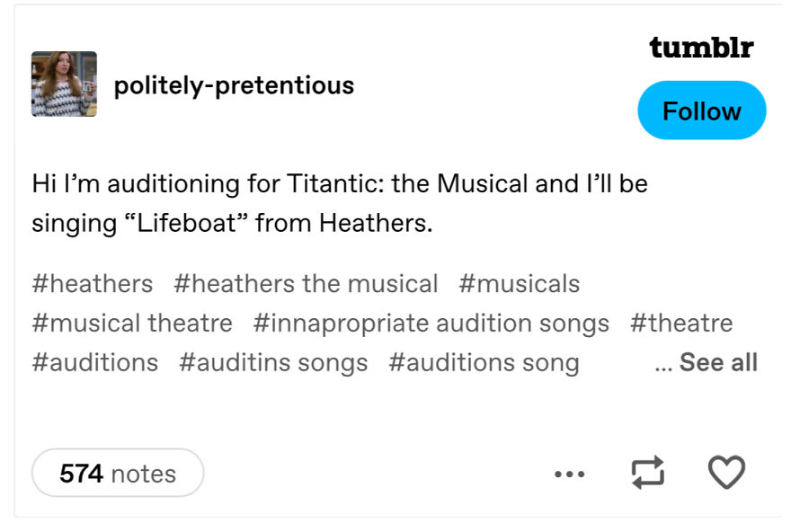Follow the politely-pretentious blog
This screenshot has width=791, height=532.
click(701, 111)
